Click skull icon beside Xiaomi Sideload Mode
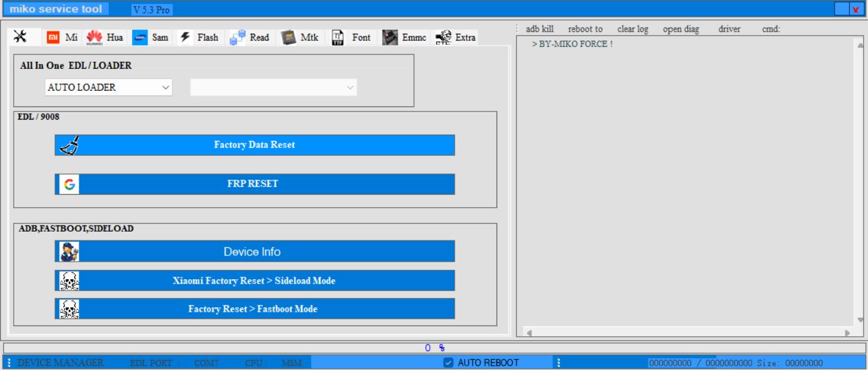Viewport: 868px width, 370px height. pos(68,281)
